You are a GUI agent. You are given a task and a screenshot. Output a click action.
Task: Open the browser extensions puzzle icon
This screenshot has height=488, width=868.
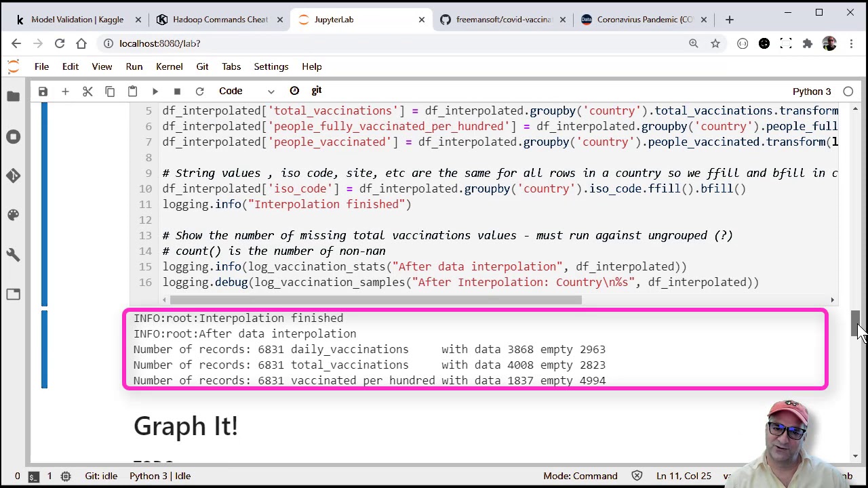tap(807, 43)
